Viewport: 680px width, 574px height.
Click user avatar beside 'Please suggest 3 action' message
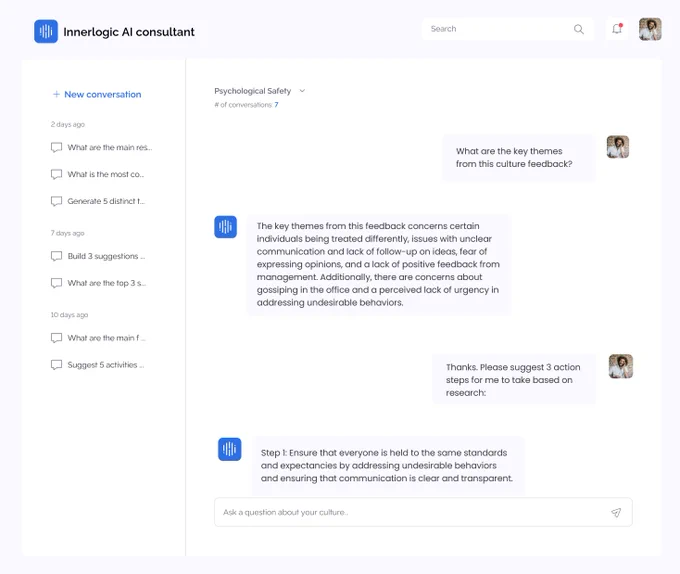(621, 366)
